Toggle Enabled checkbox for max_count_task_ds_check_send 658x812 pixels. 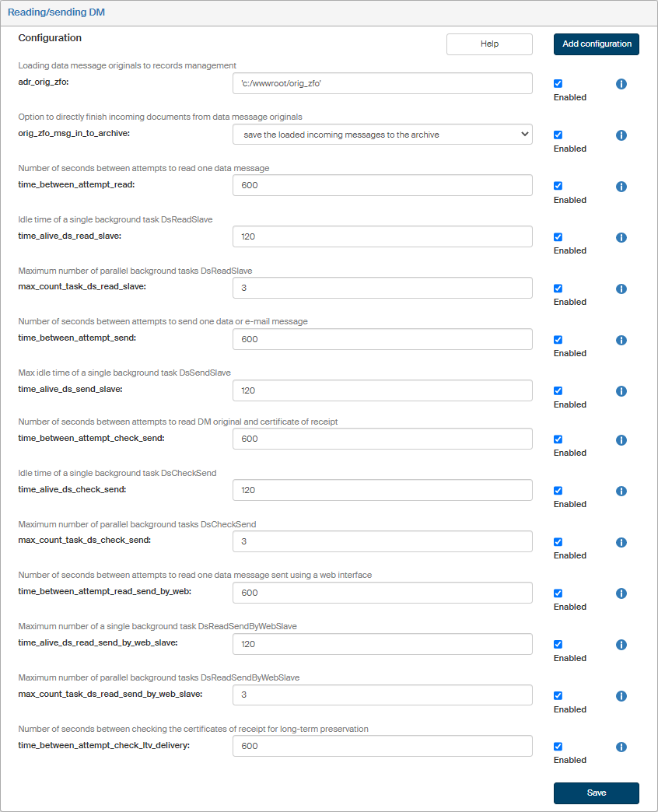[558, 542]
